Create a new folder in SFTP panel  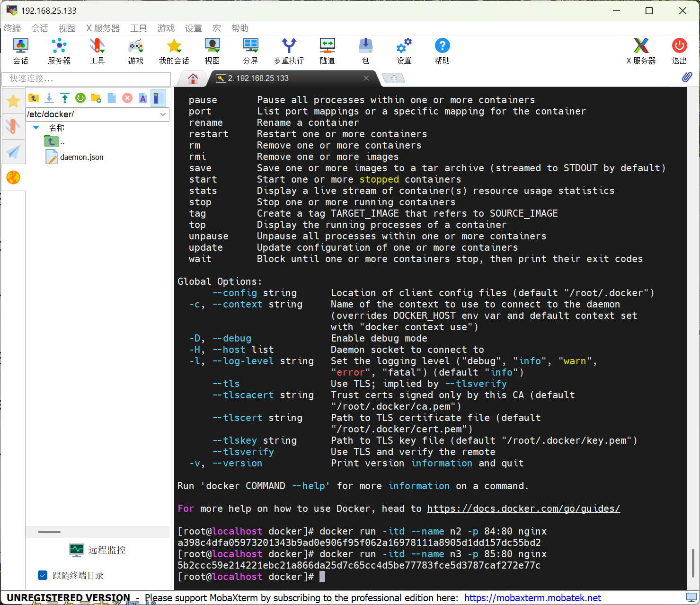pos(96,98)
